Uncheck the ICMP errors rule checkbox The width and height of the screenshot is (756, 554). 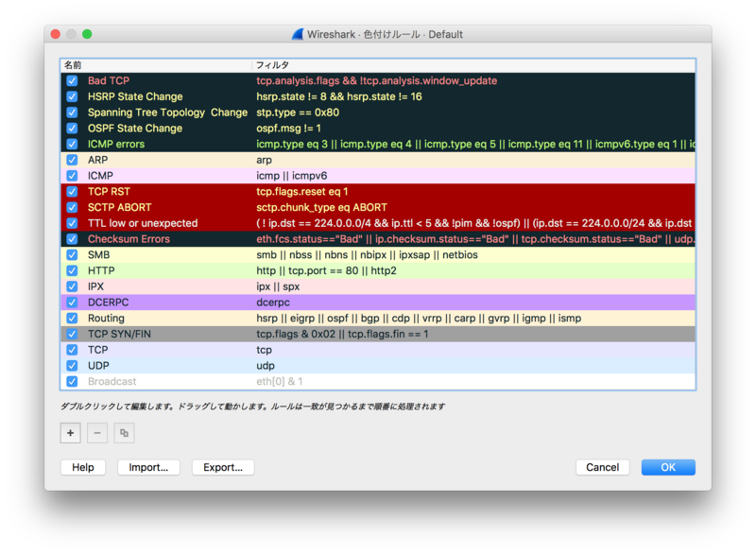pos(72,144)
